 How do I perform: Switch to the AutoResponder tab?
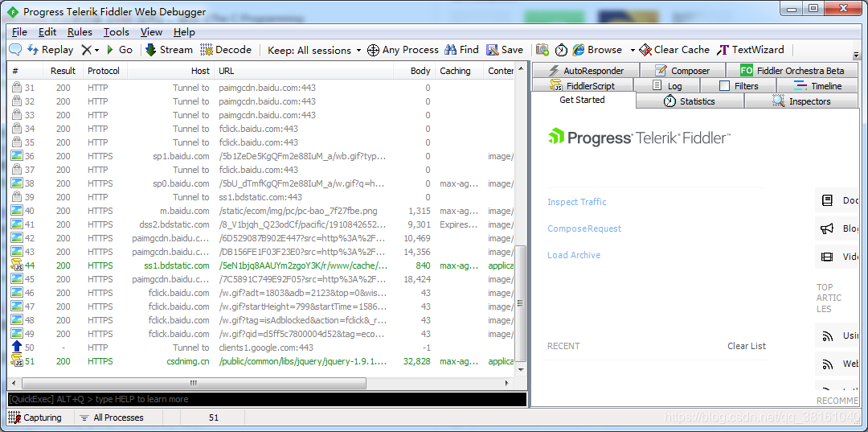pyautogui.click(x=586, y=70)
